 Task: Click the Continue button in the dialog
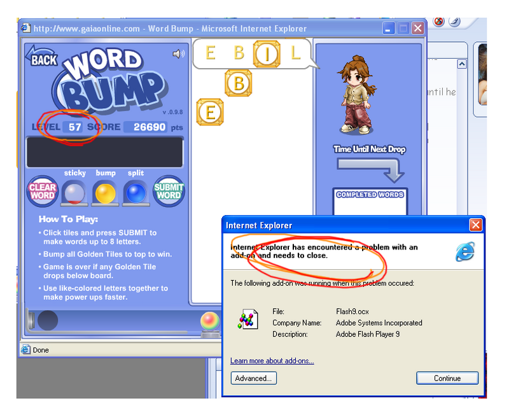[x=447, y=378]
